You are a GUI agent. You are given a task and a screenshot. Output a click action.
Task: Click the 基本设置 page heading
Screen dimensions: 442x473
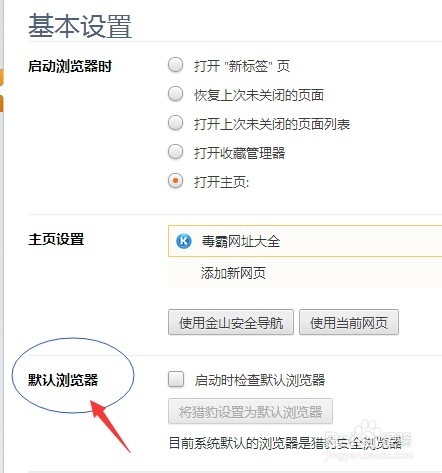(80, 26)
